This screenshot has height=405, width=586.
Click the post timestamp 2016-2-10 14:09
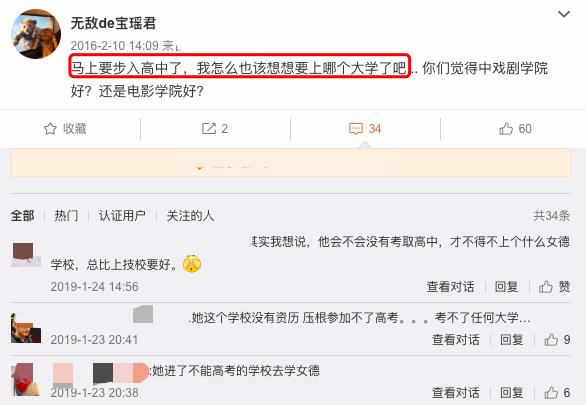click(114, 46)
